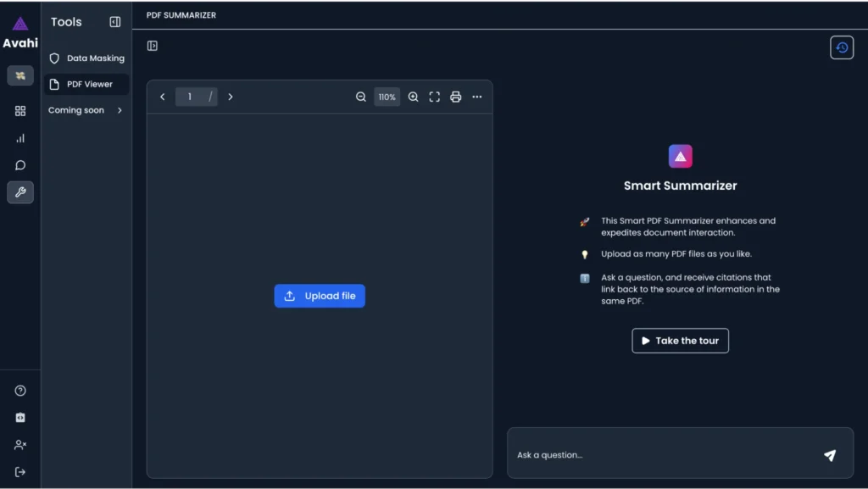868x489 pixels.
Task: Print the PDF document
Action: point(455,97)
